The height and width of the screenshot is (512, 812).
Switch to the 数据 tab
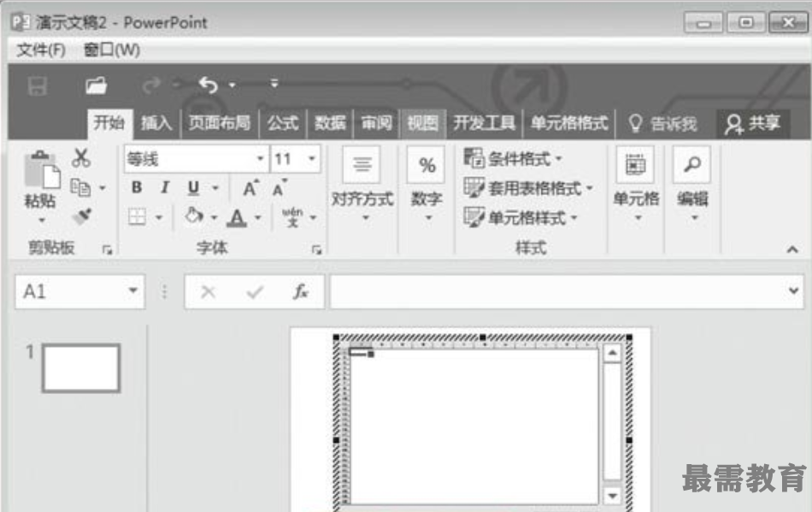[x=330, y=123]
